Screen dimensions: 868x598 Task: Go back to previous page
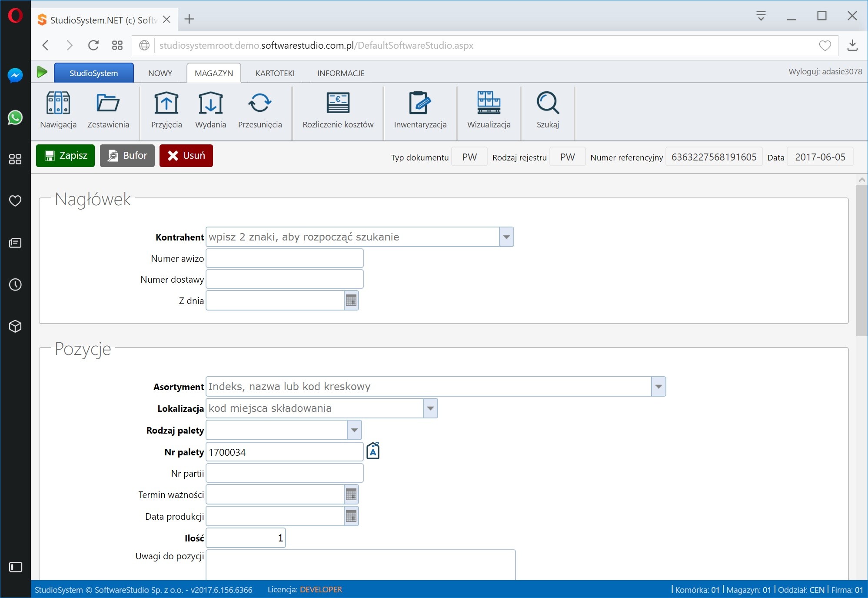tap(46, 45)
